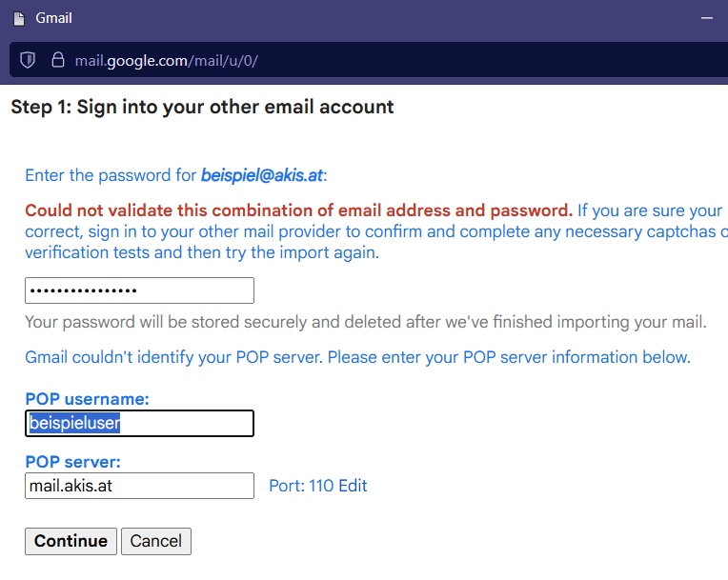Screen dimensions: 728x580
Task: Click the POP server label
Action: click(72, 462)
